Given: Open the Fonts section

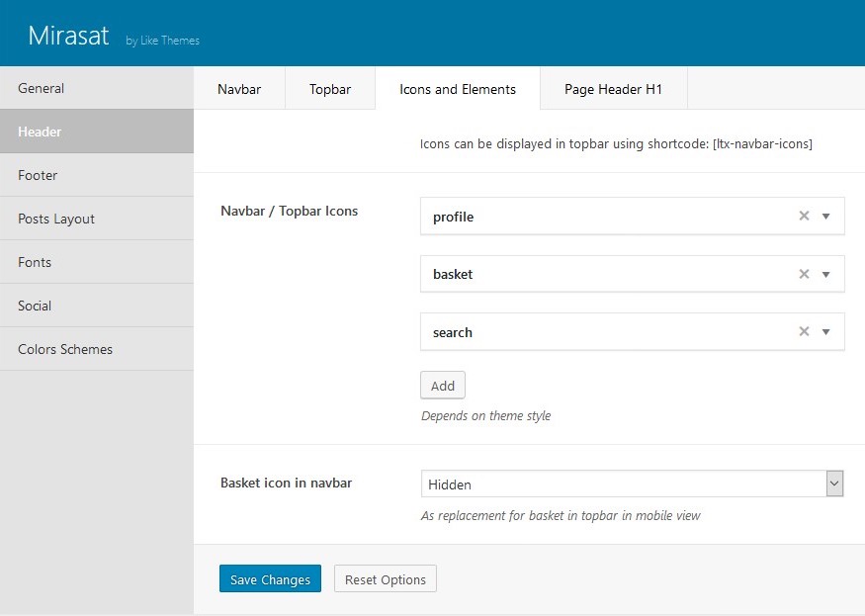Looking at the screenshot, I should click(x=97, y=262).
